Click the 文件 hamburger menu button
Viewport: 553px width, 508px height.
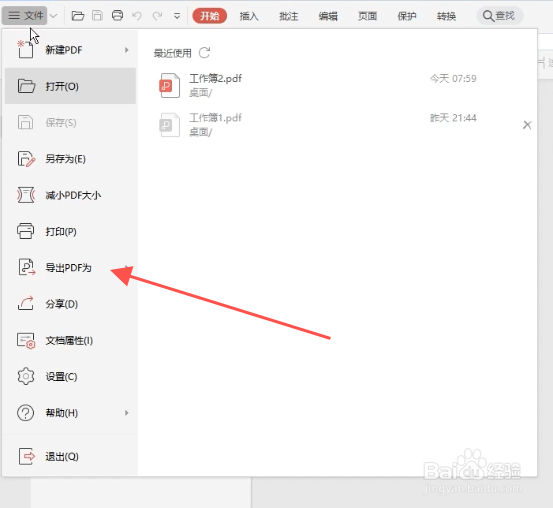click(x=25, y=16)
